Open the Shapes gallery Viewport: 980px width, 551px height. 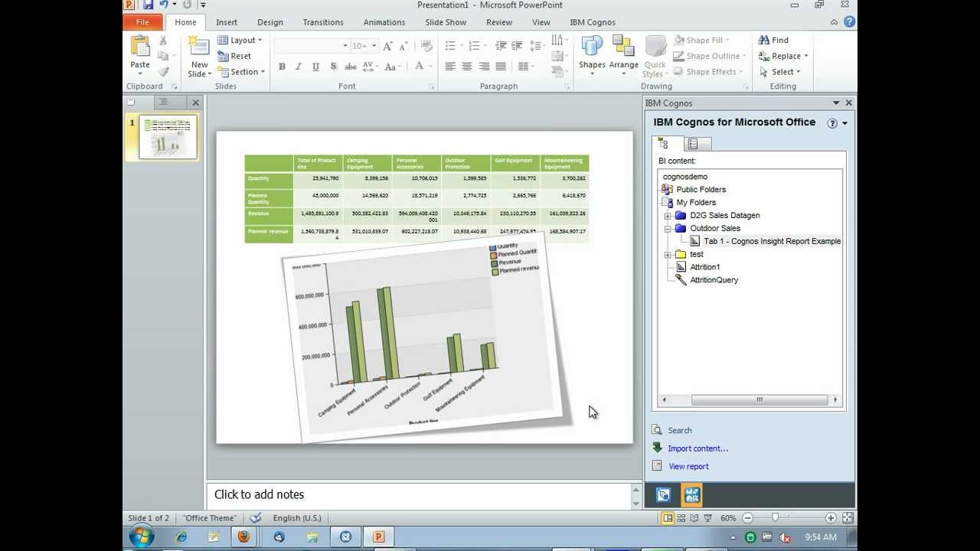[x=592, y=55]
